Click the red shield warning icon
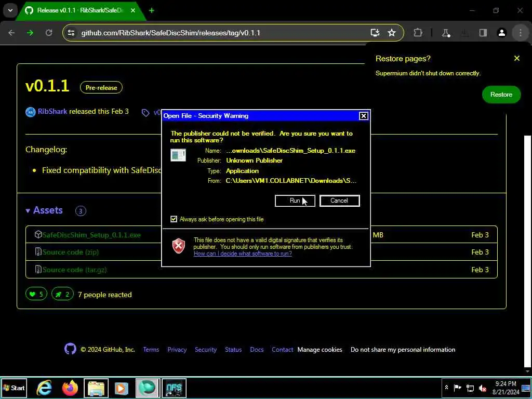The width and height of the screenshot is (532, 399). (179, 246)
